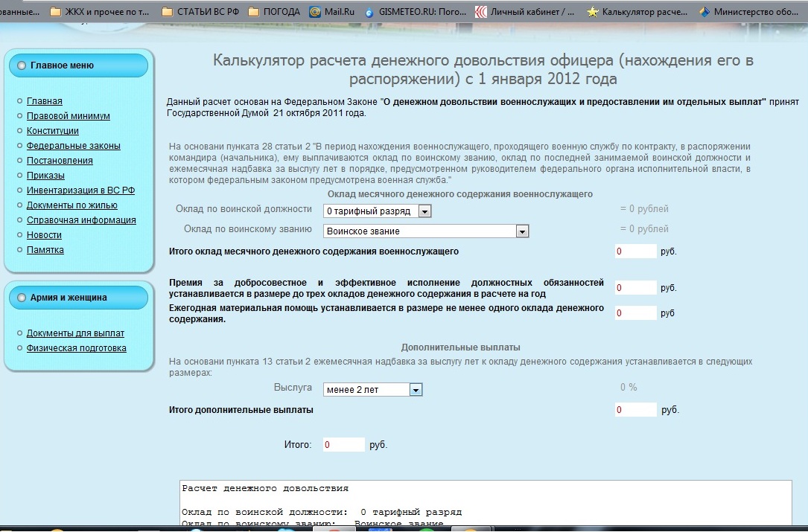Open the Инвентаризация в ВС РФ link
Viewport: 808px width, 532px height.
coord(80,190)
